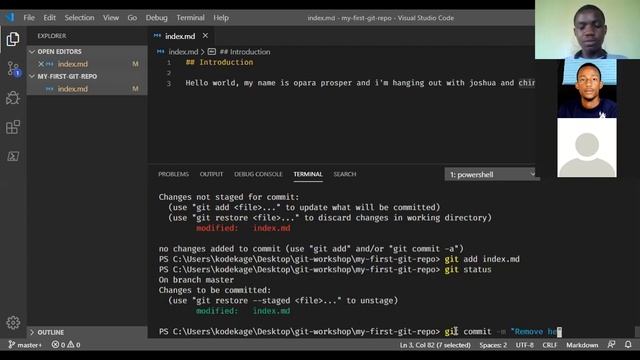Open the Extensions view icon
The height and width of the screenshot is (360, 640).
click(x=13, y=127)
